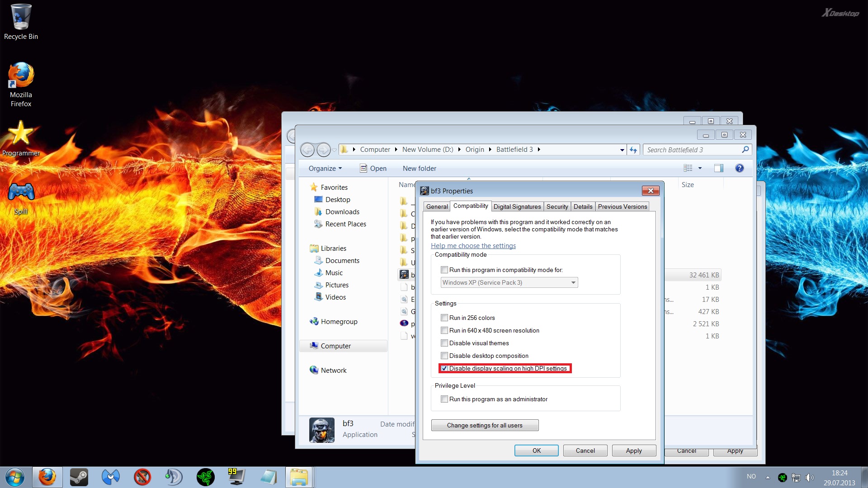Open the Details tab
868x488 pixels.
pos(583,206)
